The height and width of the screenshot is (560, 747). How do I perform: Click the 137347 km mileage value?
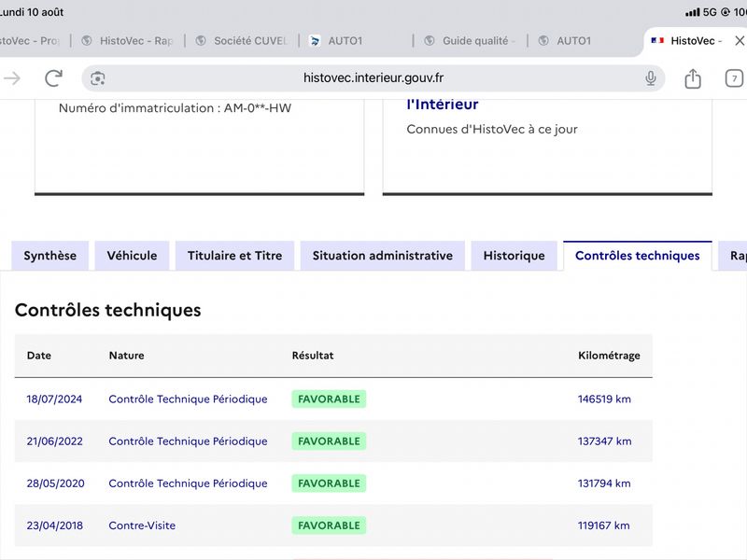[x=604, y=441]
